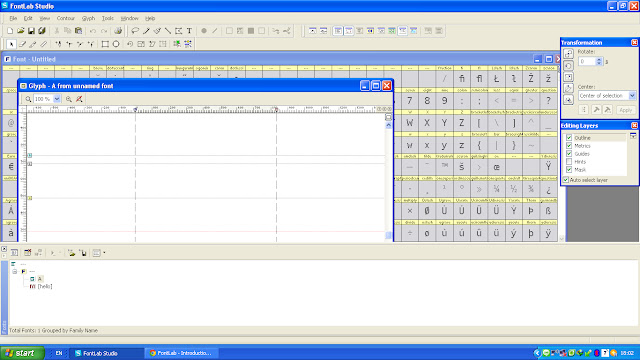The width and height of the screenshot is (640, 360).
Task: Select the Euro glyph cell in Font window
Action: point(11,167)
